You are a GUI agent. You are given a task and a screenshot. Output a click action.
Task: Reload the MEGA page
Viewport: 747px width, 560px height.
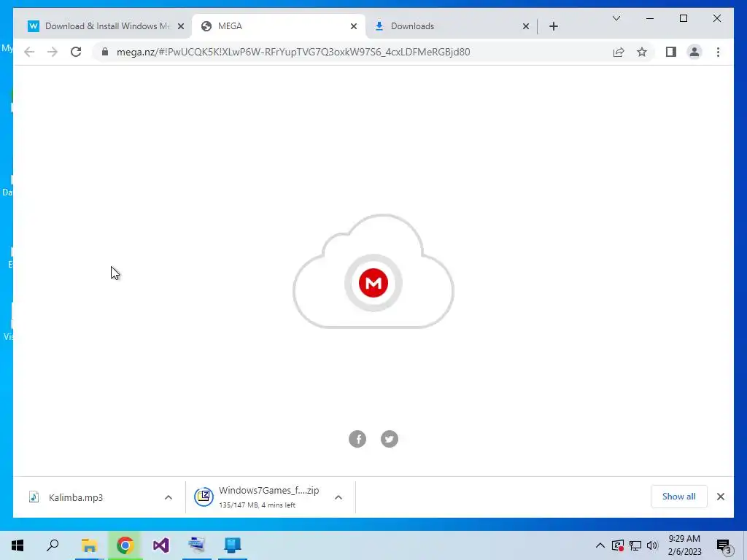(x=76, y=52)
